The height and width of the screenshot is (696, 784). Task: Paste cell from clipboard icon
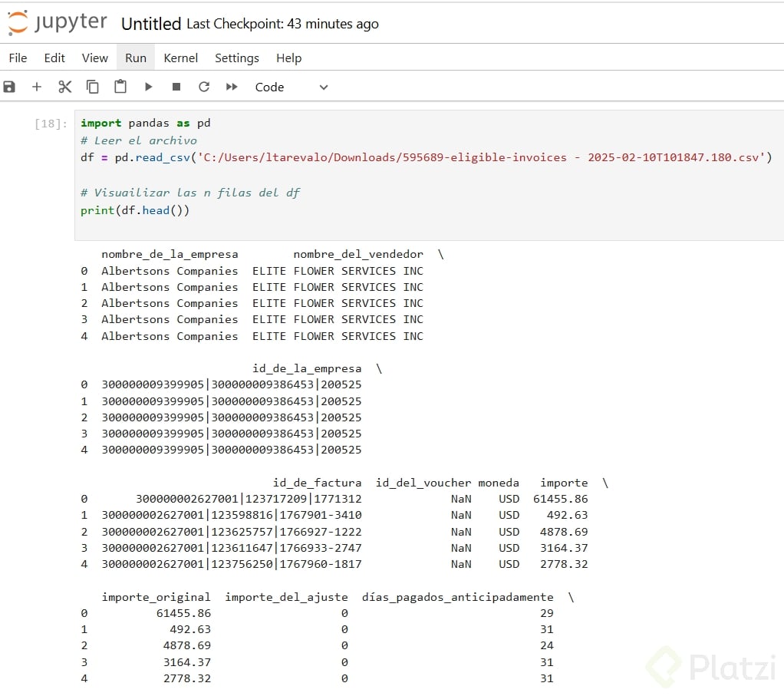tap(120, 87)
